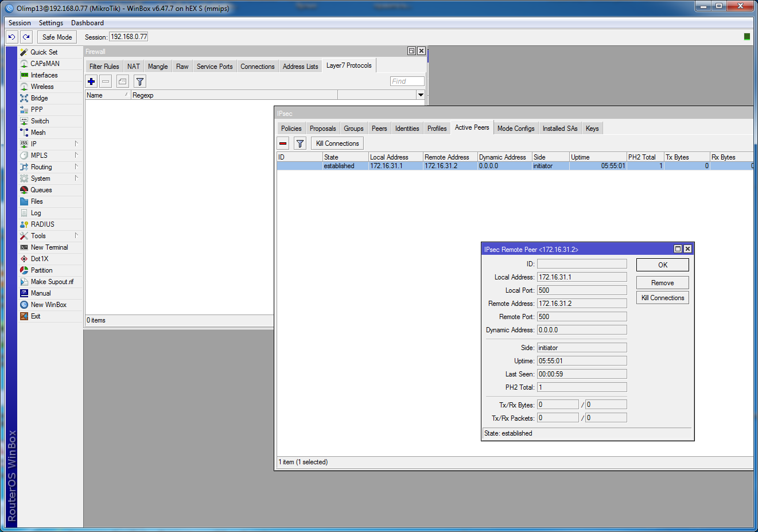The height and width of the screenshot is (532, 758).
Task: Open the filter funnel in the IPsec window
Action: point(300,143)
